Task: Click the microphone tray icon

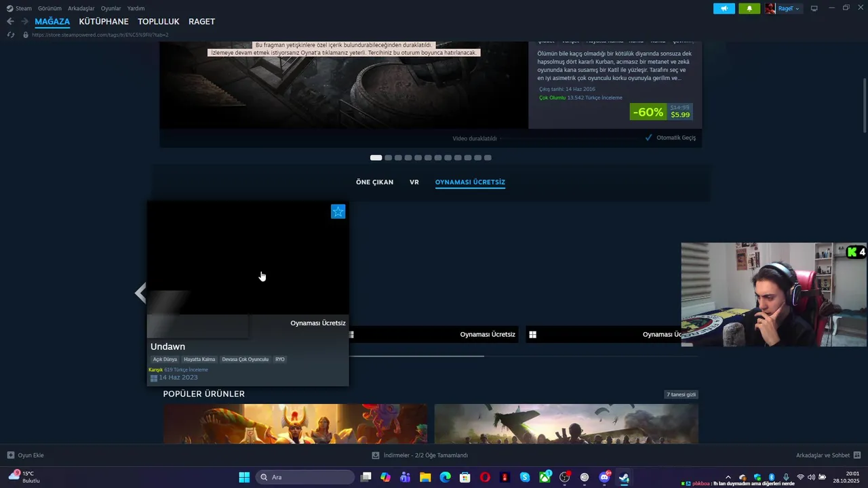Action: 786,477
